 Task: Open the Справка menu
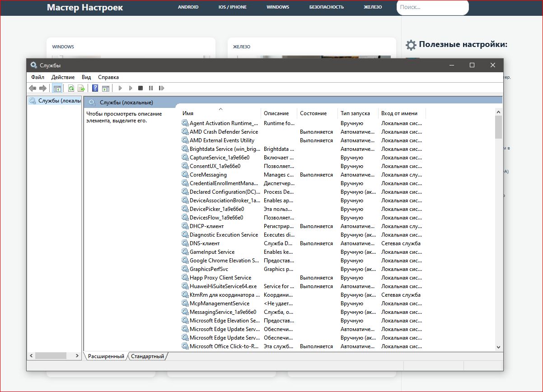click(x=108, y=77)
